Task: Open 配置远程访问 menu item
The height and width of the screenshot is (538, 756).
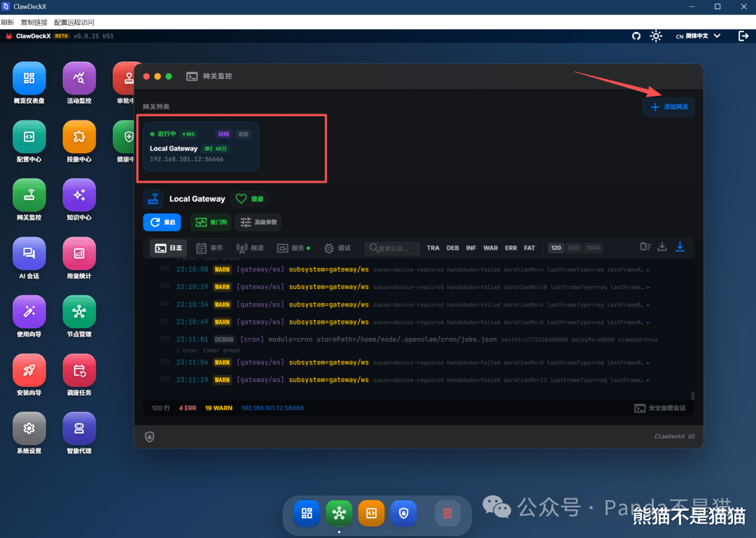Action: 74,22
